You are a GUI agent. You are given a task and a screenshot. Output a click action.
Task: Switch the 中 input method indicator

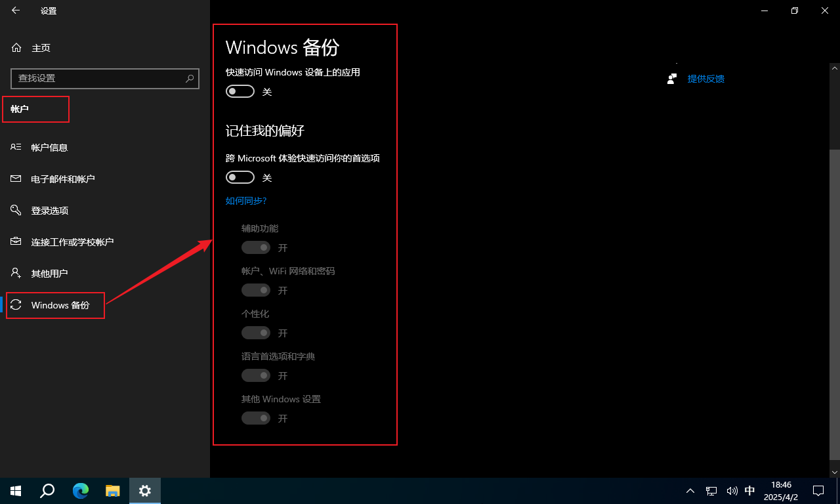(x=750, y=490)
